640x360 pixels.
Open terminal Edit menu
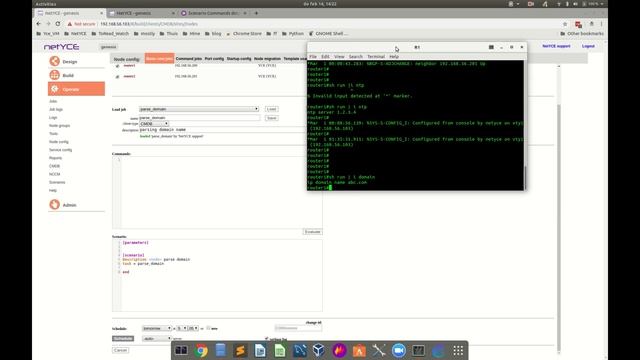point(325,57)
